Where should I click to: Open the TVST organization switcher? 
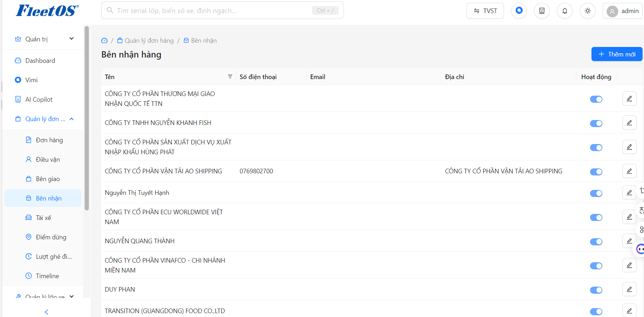point(485,11)
